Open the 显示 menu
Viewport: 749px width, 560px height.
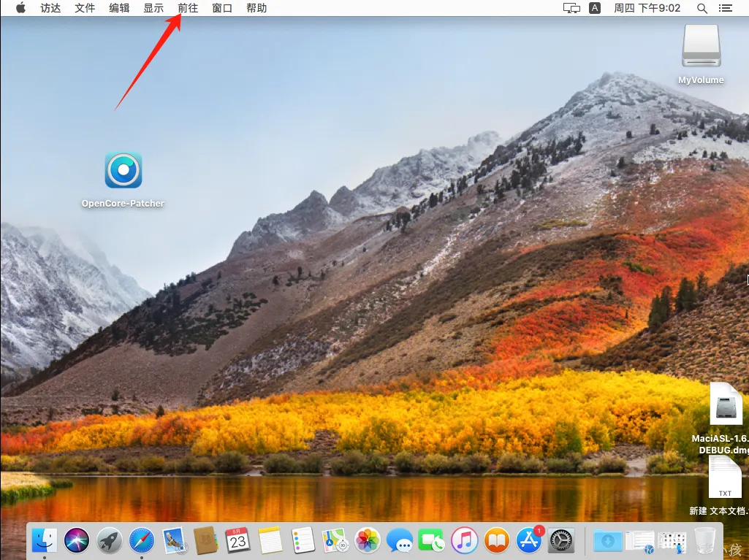[153, 8]
